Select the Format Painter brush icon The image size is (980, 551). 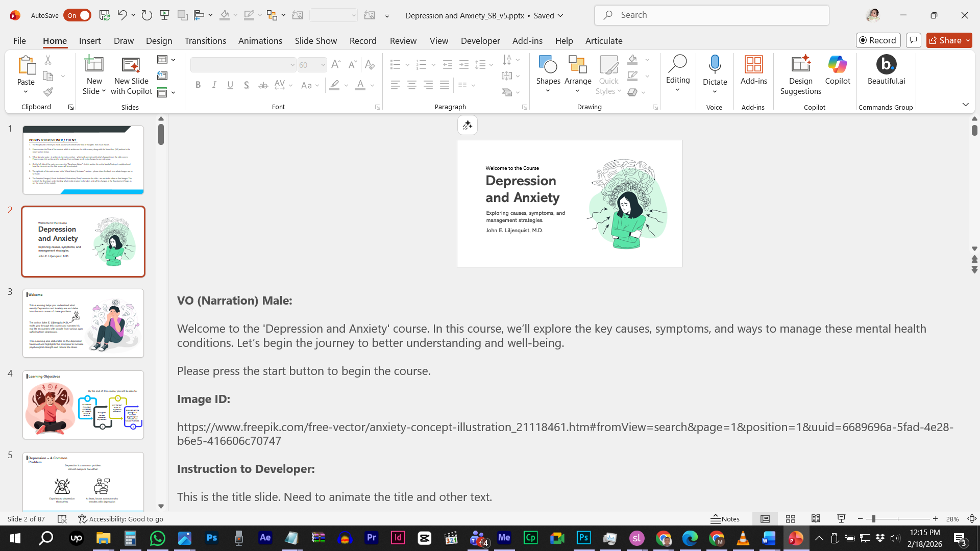[x=48, y=92]
